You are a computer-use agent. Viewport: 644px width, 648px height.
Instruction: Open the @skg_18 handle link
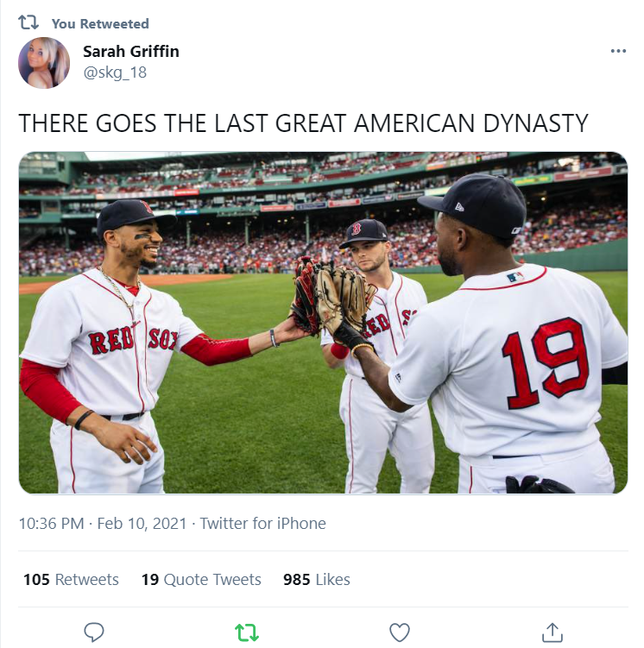115,72
